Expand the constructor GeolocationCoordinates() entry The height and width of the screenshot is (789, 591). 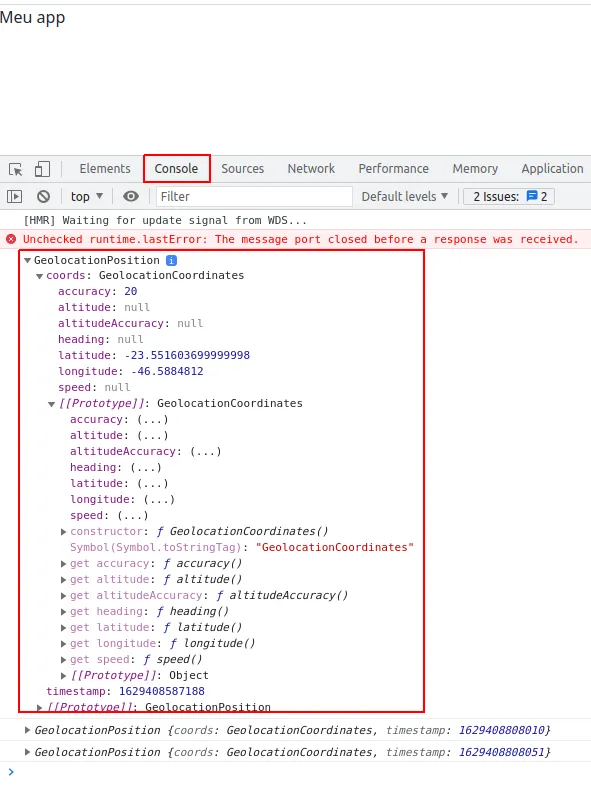tap(63, 531)
